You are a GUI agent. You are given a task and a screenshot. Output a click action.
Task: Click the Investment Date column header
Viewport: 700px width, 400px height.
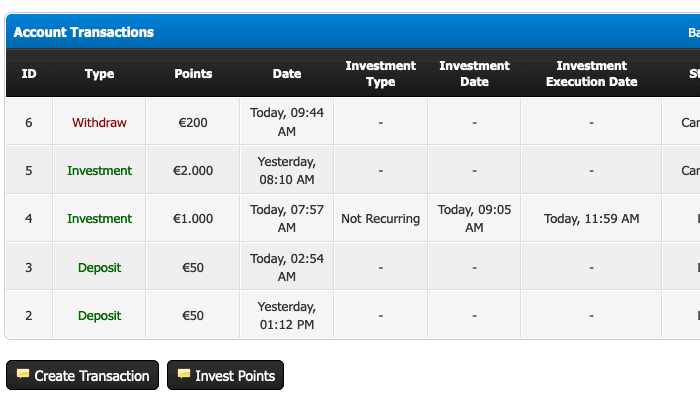click(x=474, y=74)
